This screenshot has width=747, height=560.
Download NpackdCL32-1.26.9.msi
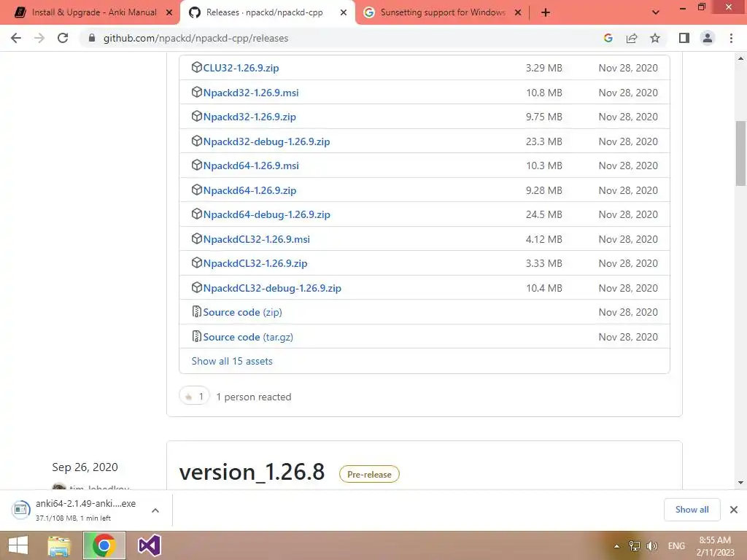(x=257, y=239)
